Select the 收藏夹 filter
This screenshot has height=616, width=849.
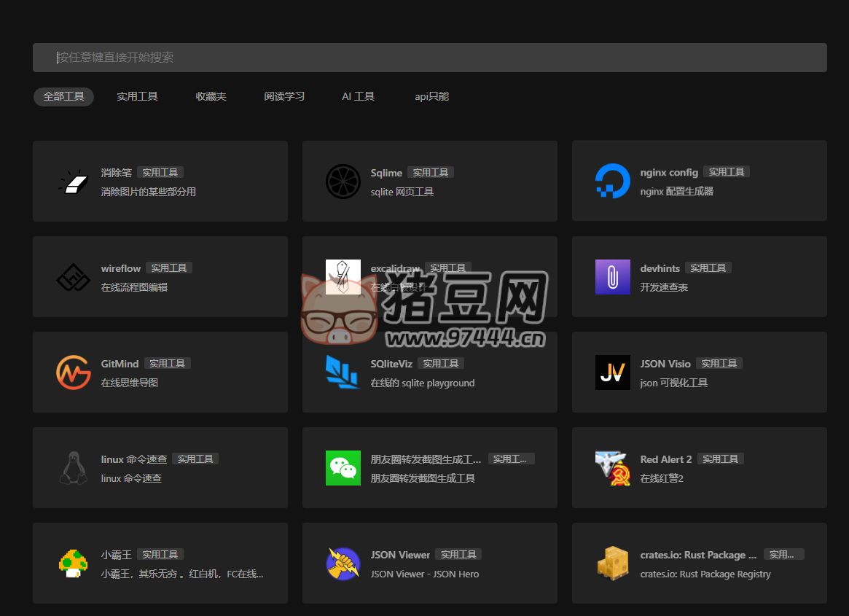[x=211, y=95]
